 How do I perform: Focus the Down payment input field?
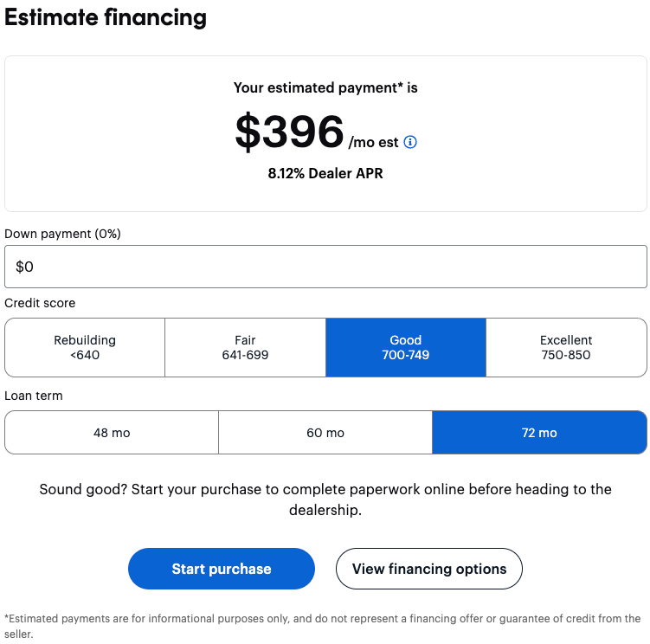coord(325,267)
